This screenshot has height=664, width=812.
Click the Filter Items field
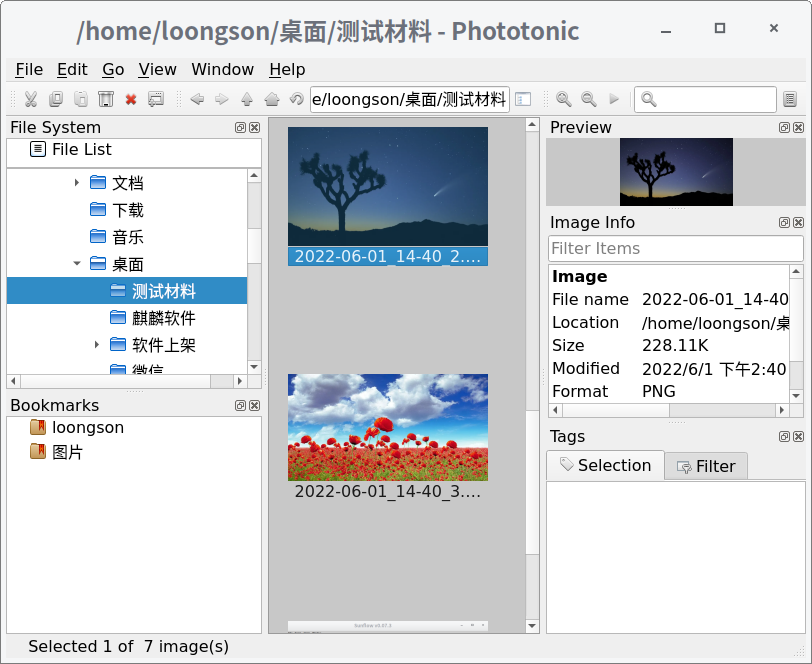click(676, 249)
